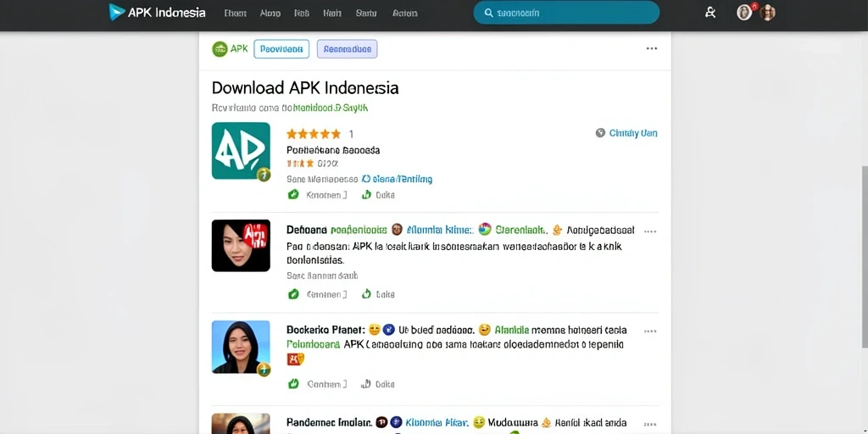Image resolution: width=868 pixels, height=434 pixels.
Task: Open the three-dot menu at top of card
Action: 652,48
